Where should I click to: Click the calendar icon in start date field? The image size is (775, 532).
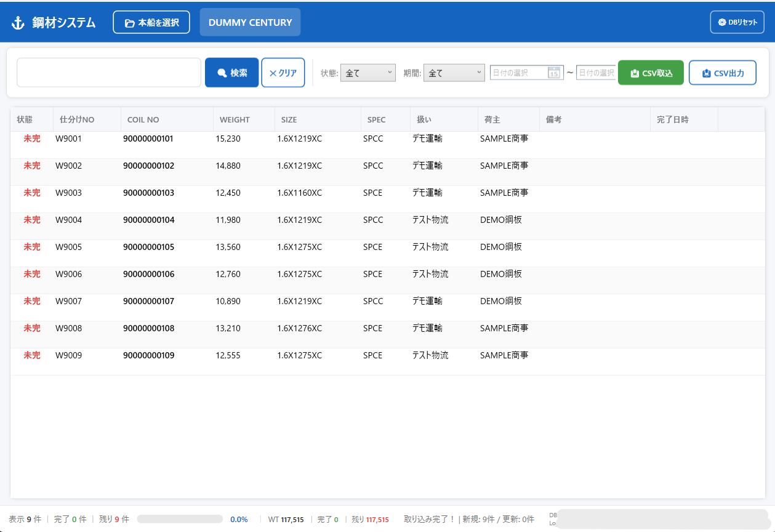point(553,73)
